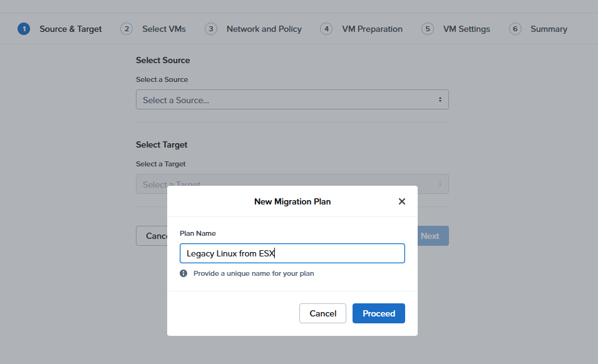Viewport: 598px width, 364px height.
Task: Open the VM Preparation step label
Action: click(372, 29)
